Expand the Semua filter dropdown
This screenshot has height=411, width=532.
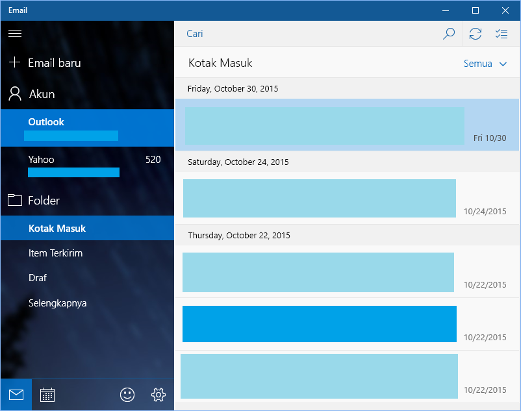(x=485, y=64)
